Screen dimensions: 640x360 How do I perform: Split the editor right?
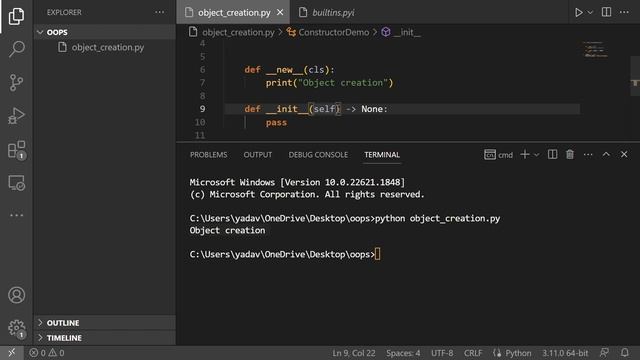(607, 12)
